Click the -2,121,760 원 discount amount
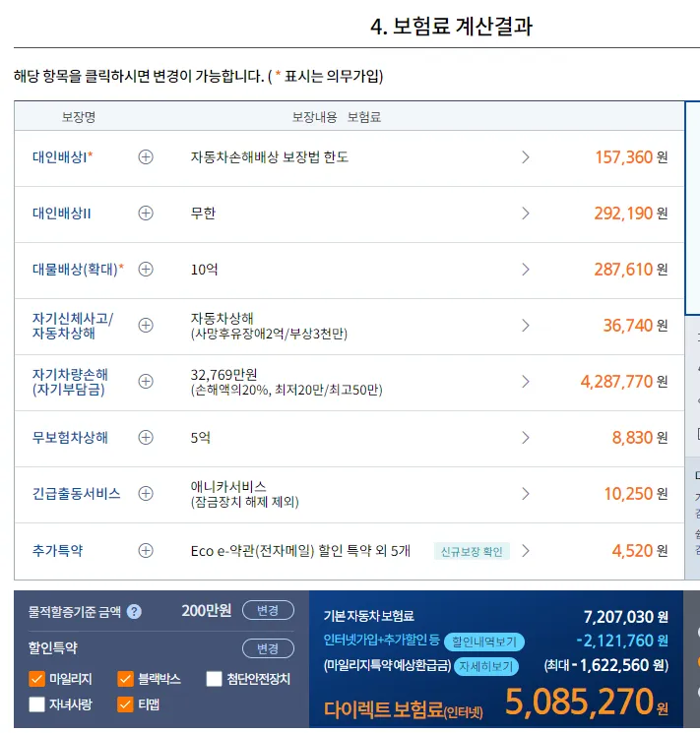The image size is (700, 733). 622,641
